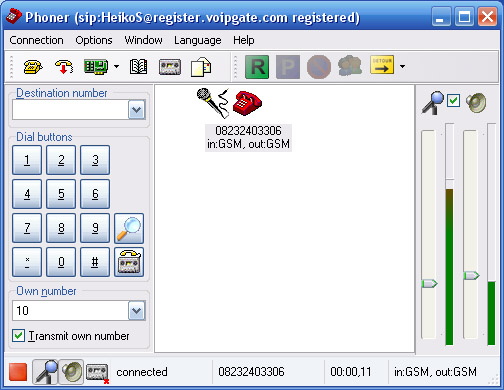This screenshot has height=390, width=504.
Task: Expand the Own number dropdown
Action: pyautogui.click(x=137, y=311)
